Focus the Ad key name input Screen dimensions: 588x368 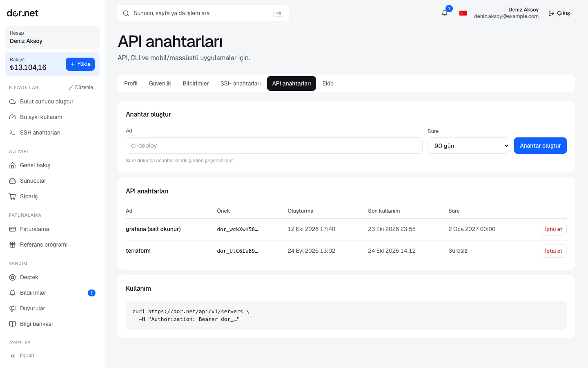tap(274, 146)
